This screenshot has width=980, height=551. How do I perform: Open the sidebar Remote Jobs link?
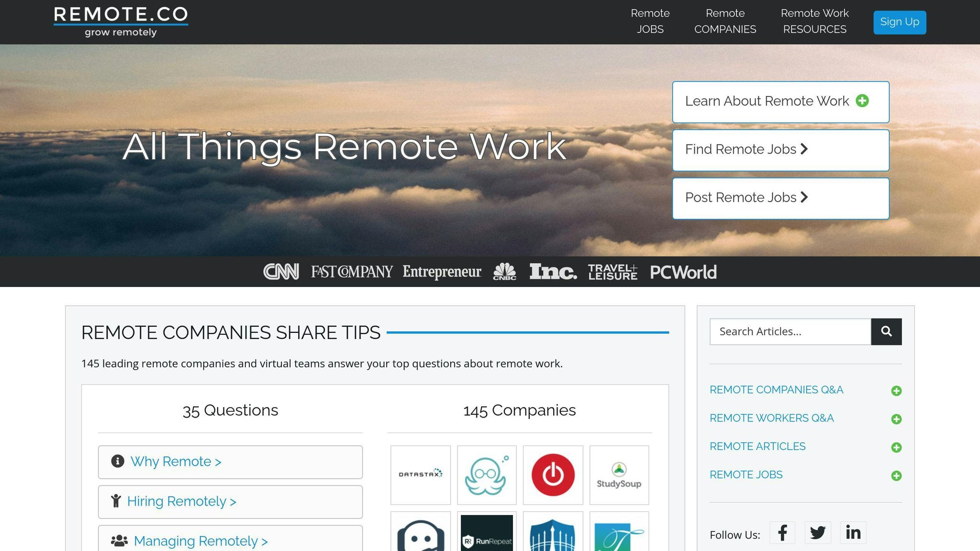tap(746, 474)
